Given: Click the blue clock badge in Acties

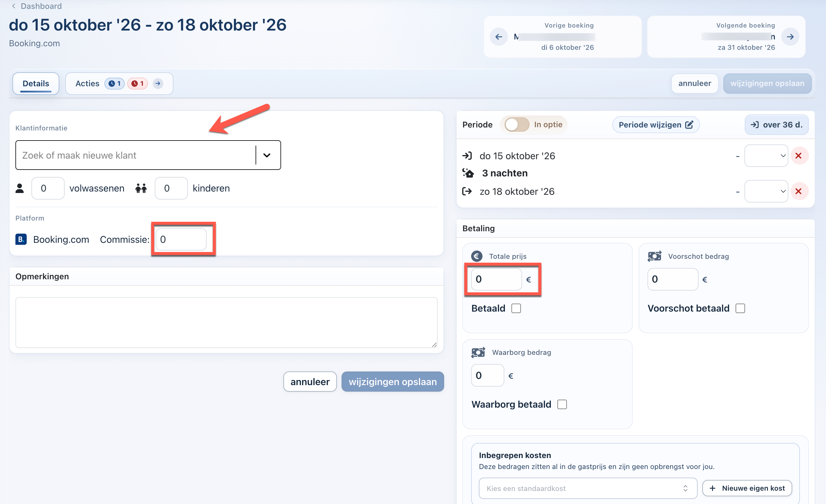Looking at the screenshot, I should coord(114,83).
